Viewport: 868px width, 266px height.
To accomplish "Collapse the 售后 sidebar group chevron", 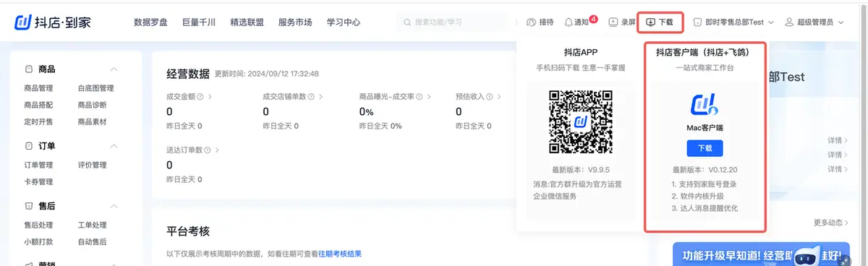I will (x=114, y=206).
